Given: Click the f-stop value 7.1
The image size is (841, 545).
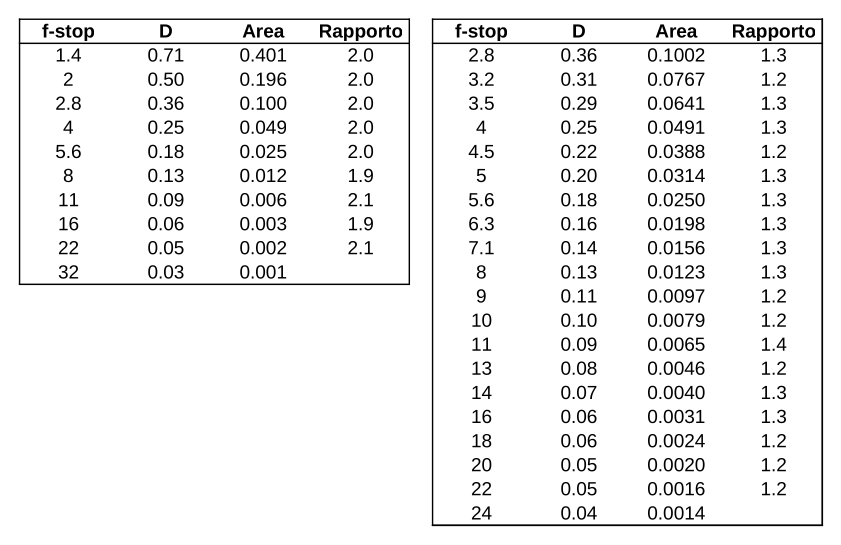Looking at the screenshot, I should click(x=481, y=248).
